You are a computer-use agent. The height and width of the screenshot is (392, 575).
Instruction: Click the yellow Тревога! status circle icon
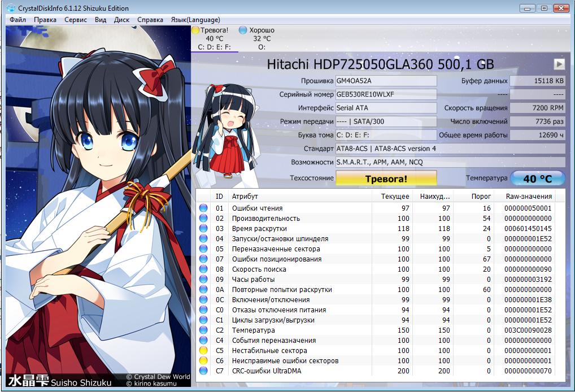[x=195, y=30]
